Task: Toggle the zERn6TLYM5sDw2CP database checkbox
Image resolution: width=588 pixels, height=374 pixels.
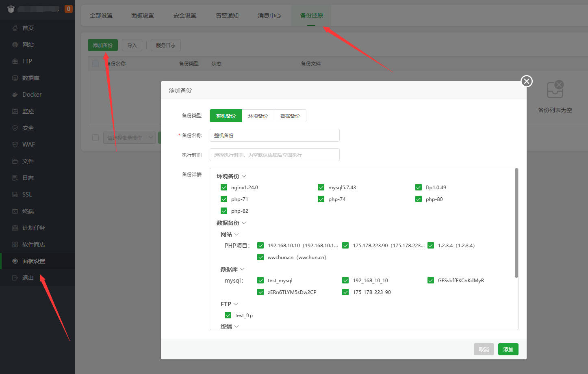Action: coord(260,292)
